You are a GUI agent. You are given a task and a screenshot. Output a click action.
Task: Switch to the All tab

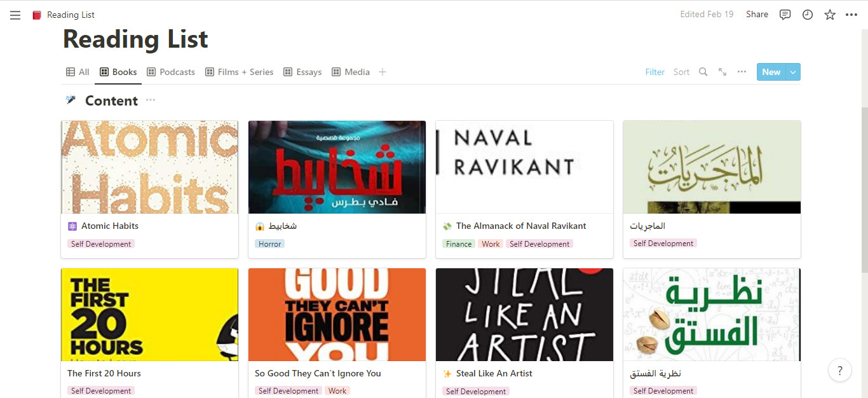click(78, 72)
